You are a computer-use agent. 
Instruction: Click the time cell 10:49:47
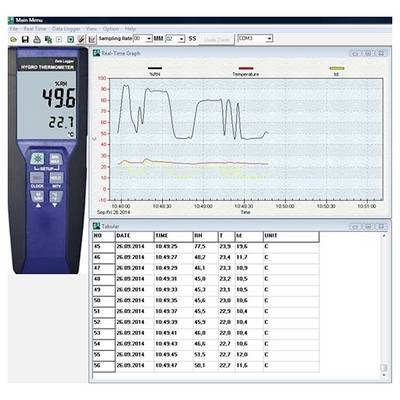(173, 366)
